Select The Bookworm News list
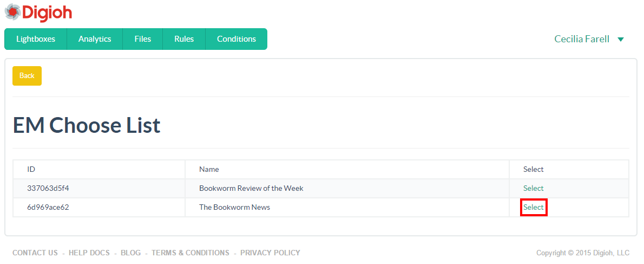This screenshot has height=264, width=644. (533, 207)
